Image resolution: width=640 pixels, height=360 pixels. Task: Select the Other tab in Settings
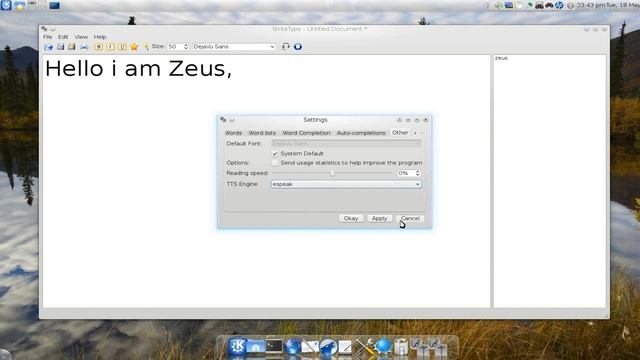click(x=400, y=133)
